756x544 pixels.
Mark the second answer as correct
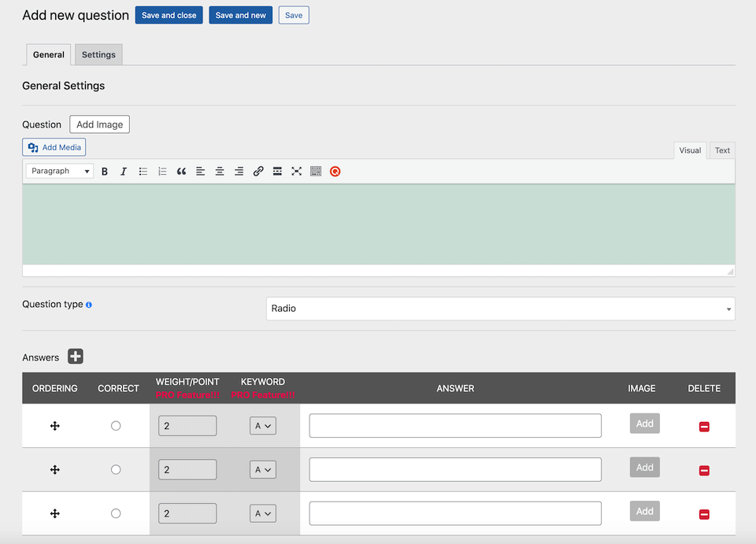[116, 469]
